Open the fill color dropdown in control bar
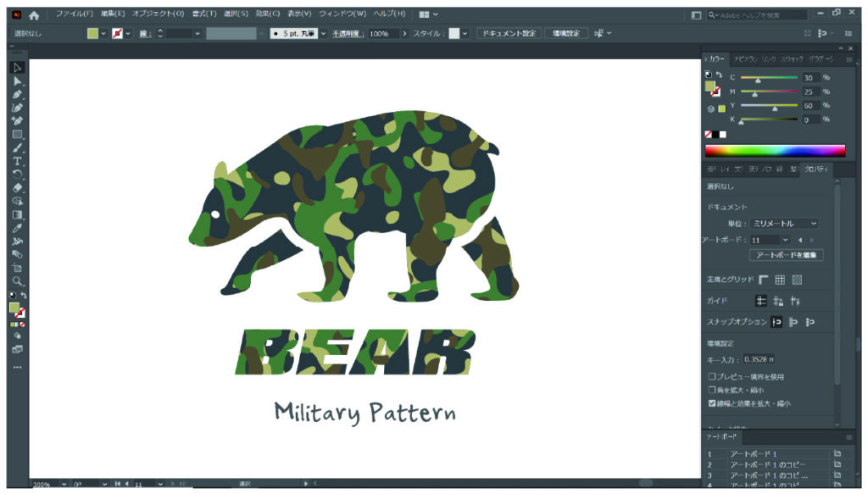The width and height of the screenshot is (868, 494). [x=103, y=34]
